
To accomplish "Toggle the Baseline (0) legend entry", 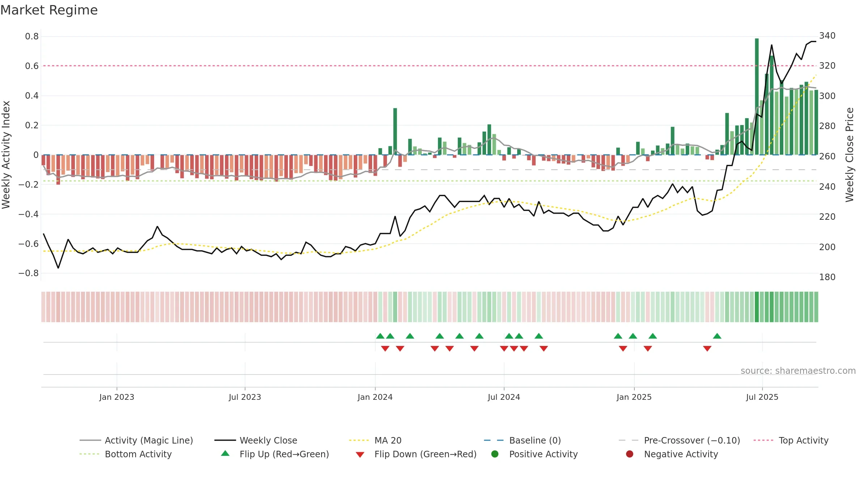I will pyautogui.click(x=522, y=440).
